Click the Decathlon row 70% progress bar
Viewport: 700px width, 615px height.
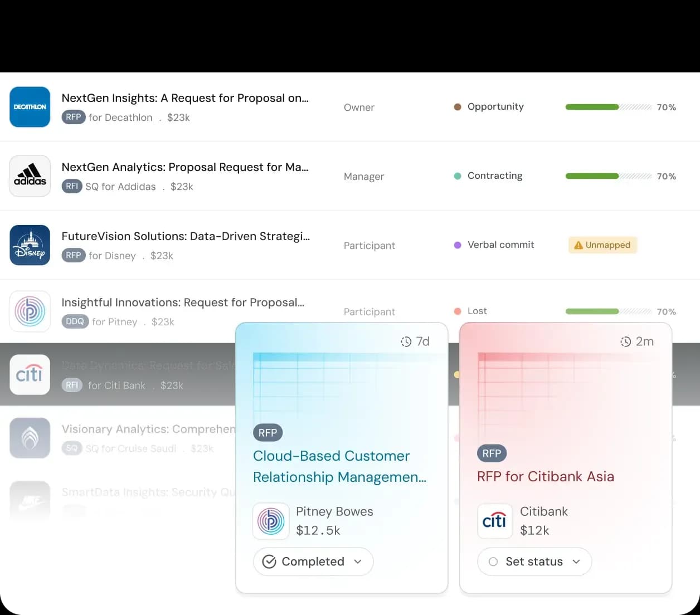608,107
